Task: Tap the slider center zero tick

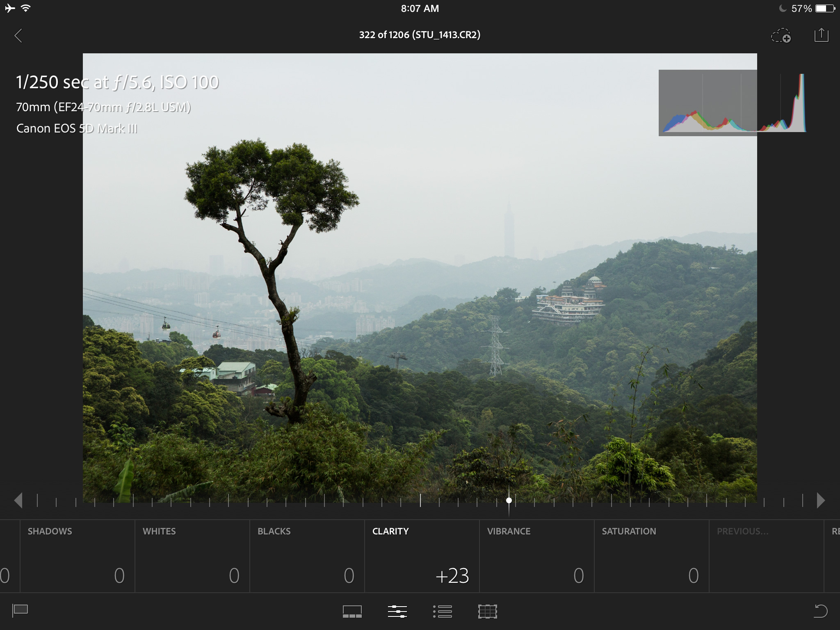Action: tap(420, 500)
